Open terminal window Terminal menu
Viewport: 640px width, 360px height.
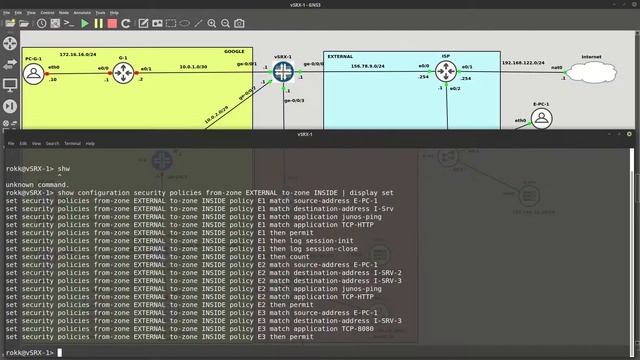click(72, 144)
